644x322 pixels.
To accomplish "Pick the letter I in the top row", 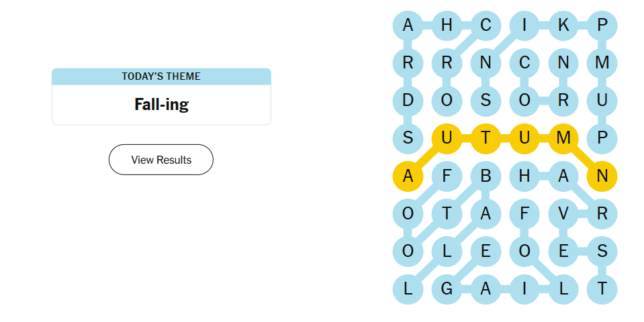I will [x=524, y=25].
